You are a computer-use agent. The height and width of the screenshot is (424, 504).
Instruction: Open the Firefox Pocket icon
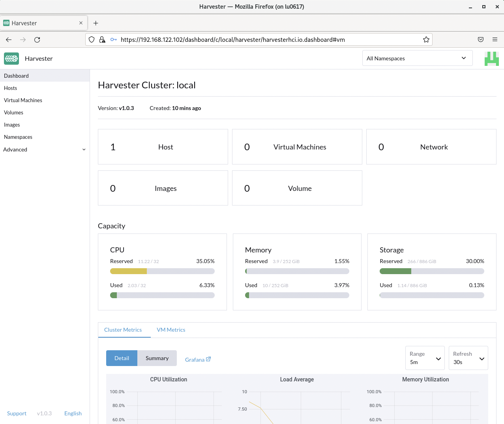coord(481,39)
